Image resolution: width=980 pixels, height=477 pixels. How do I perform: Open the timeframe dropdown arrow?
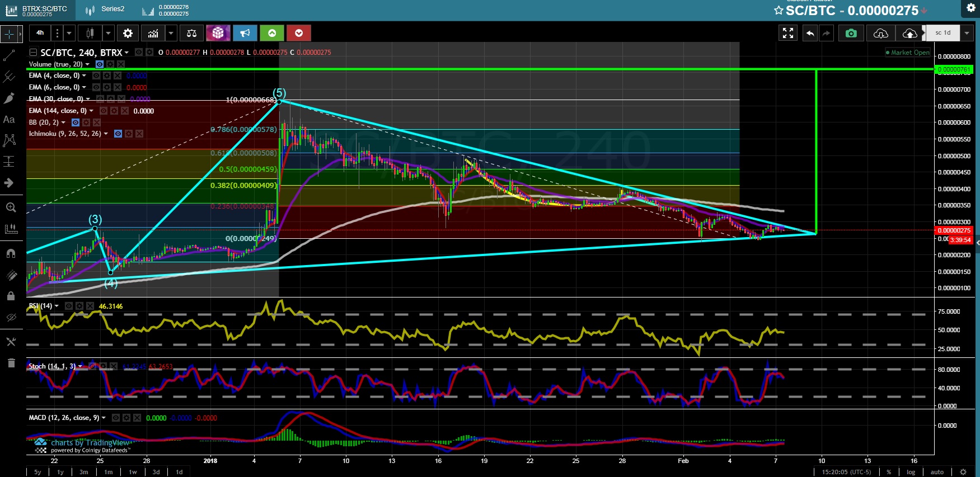coord(69,33)
